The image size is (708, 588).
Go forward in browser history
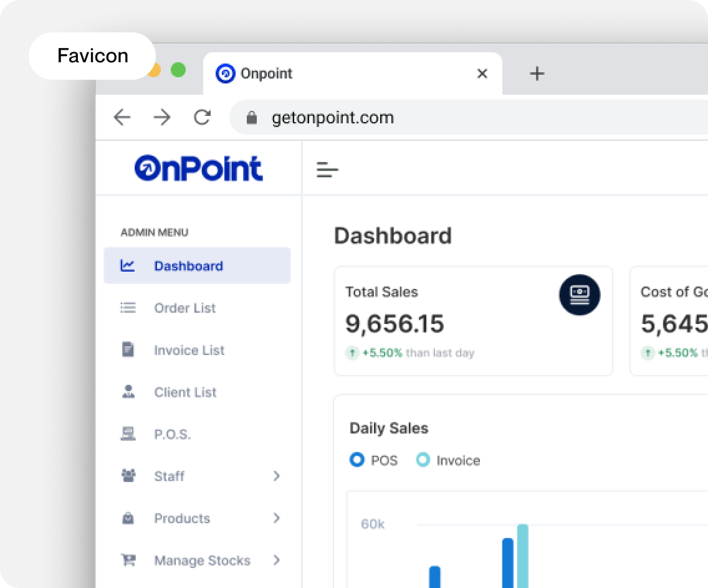tap(162, 117)
